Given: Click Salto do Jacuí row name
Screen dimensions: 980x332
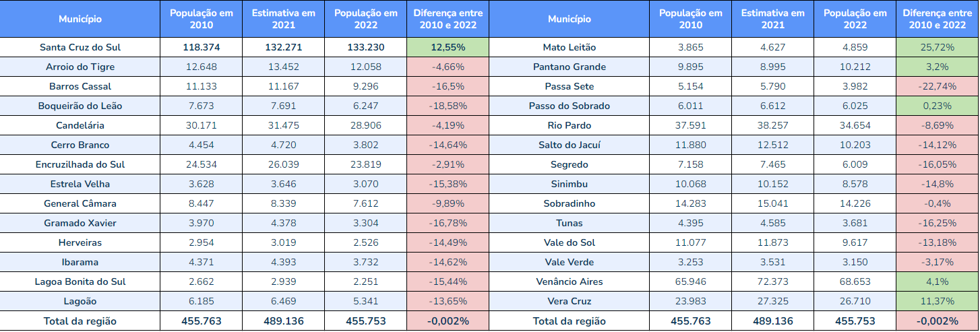Looking at the screenshot, I should pos(569,145).
